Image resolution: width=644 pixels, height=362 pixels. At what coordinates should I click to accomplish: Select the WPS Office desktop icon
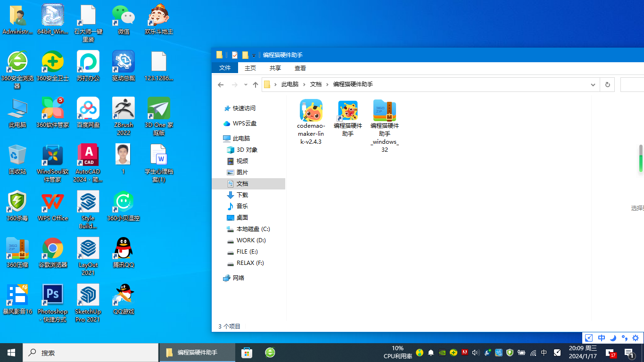[x=53, y=206]
